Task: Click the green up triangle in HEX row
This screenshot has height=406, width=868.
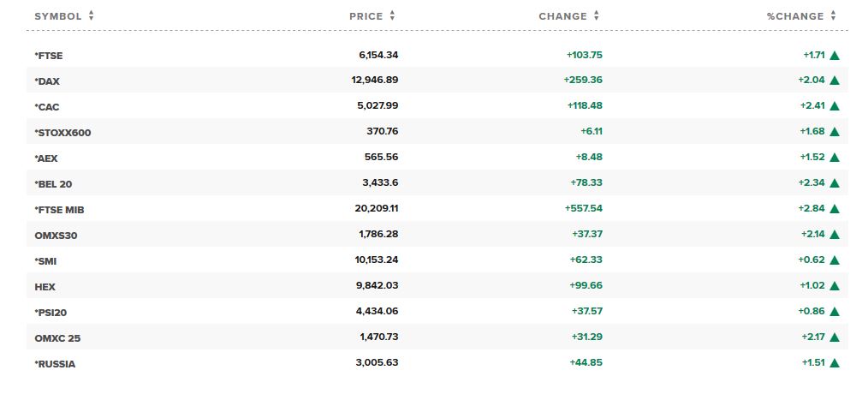Action: (x=835, y=286)
